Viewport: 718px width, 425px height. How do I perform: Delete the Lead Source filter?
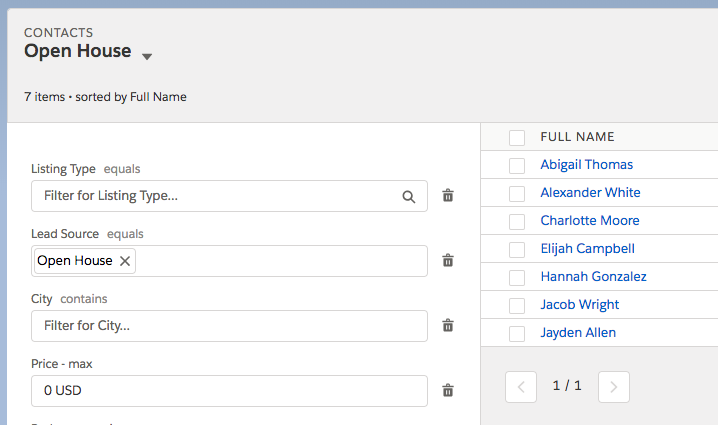(x=448, y=261)
